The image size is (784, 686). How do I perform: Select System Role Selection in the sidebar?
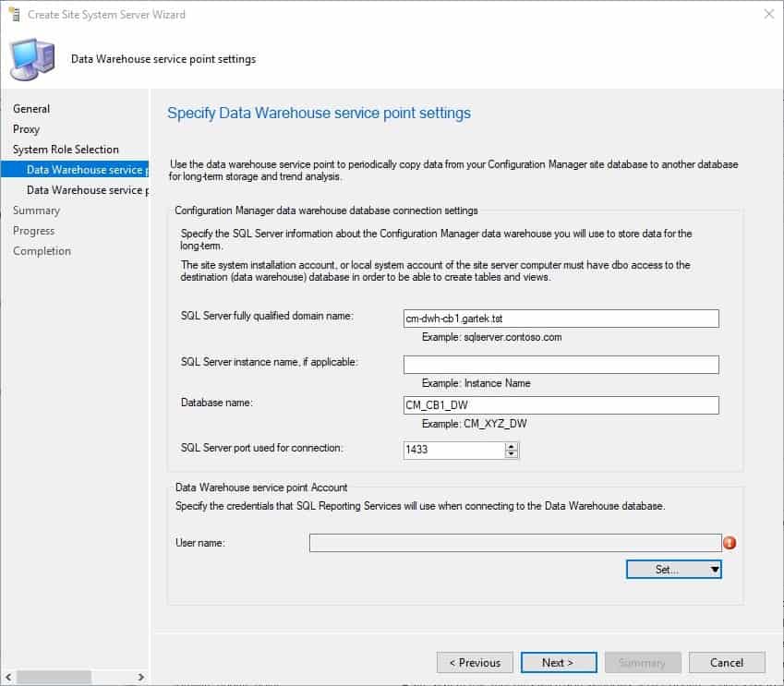(66, 149)
